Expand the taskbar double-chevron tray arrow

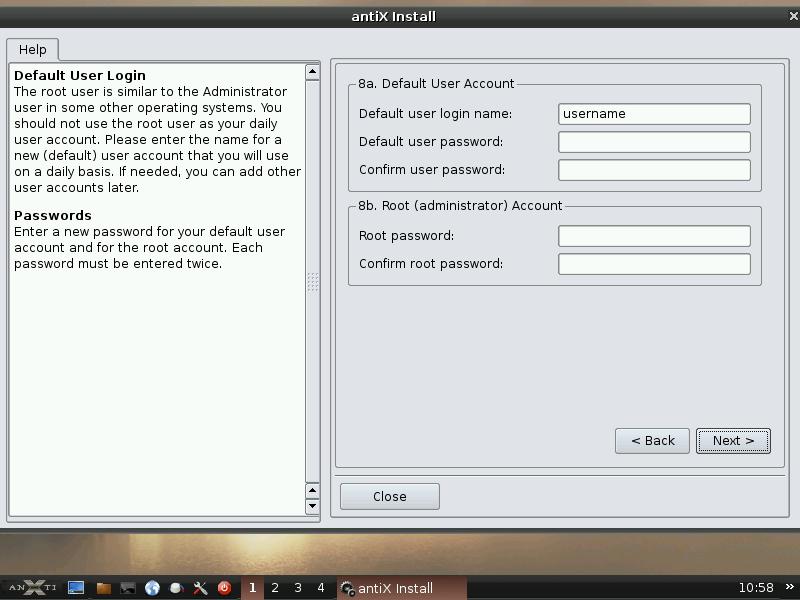pos(790,587)
